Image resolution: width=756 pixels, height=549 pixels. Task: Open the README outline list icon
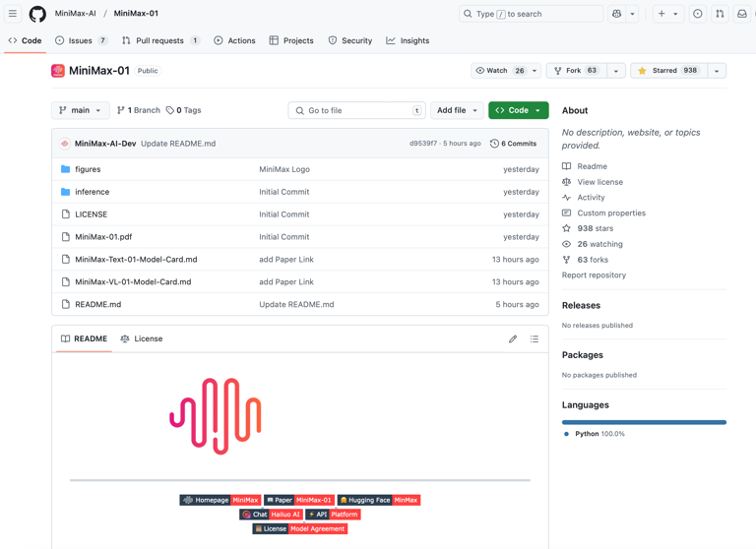(x=535, y=338)
